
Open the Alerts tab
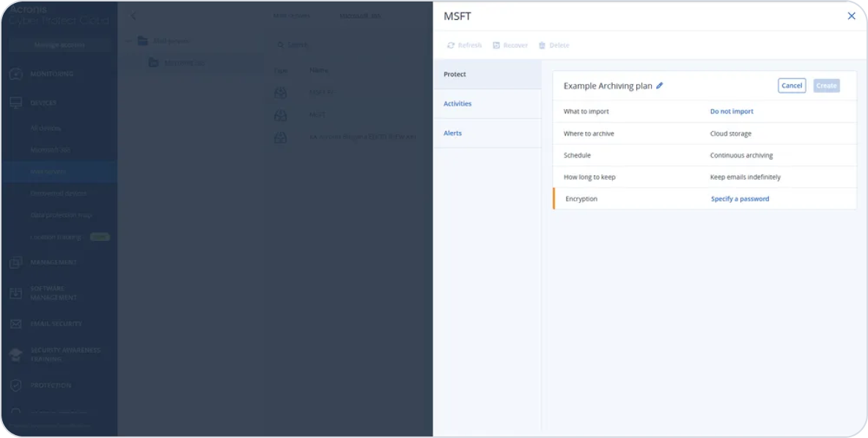pyautogui.click(x=452, y=133)
